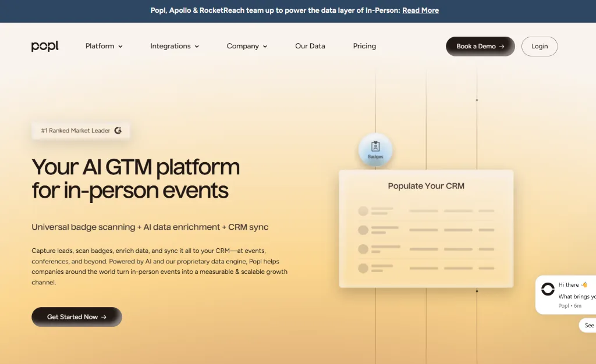The height and width of the screenshot is (364, 596).
Task: Expand the Integrations dropdown chevron
Action: click(x=197, y=47)
